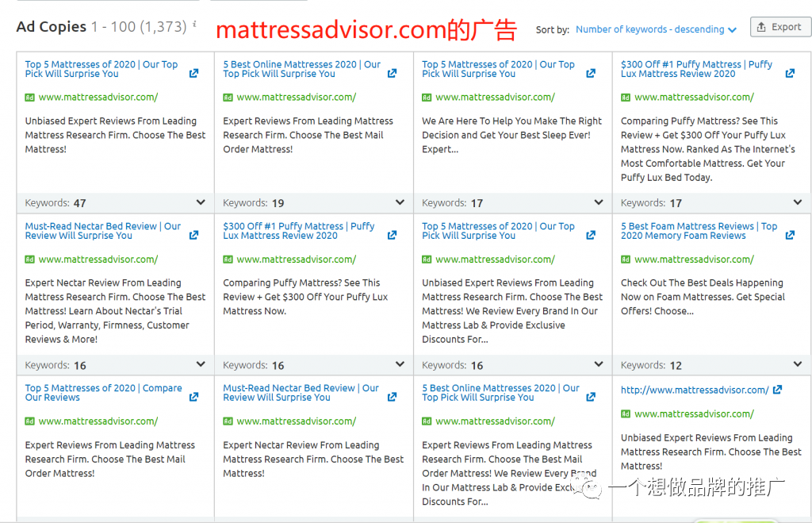The image size is (812, 523).
Task: Open 'Must-Read Nectar Bed Review' title above Keywords 16
Action: coord(103,231)
